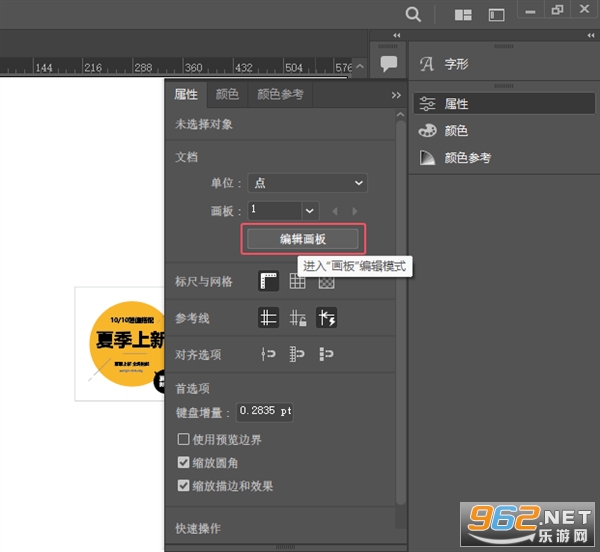Click the 360 mark on ruler

click(193, 68)
